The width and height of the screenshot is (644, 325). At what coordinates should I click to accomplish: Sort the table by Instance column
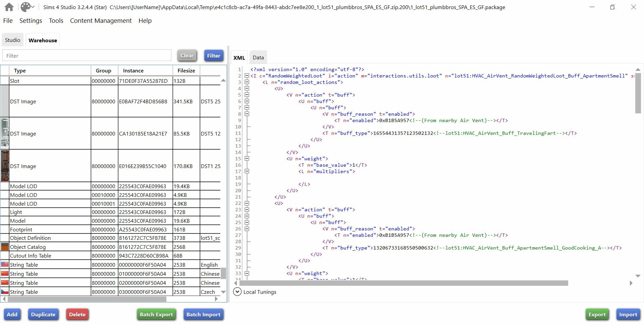[145, 70]
